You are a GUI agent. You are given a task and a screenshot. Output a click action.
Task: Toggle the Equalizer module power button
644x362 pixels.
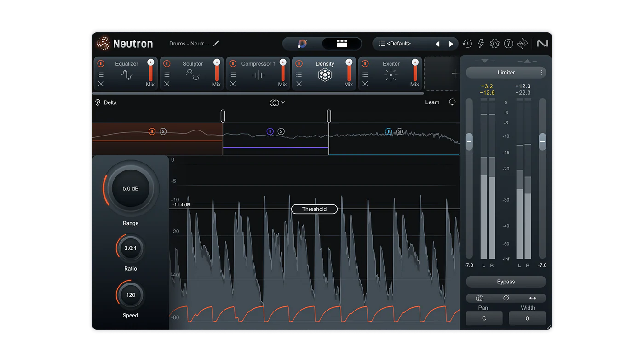pyautogui.click(x=101, y=64)
